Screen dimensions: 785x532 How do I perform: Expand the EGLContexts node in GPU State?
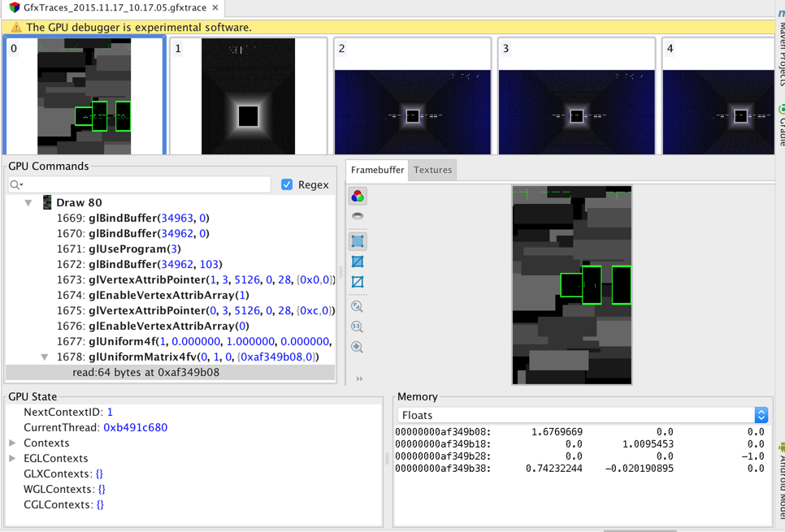[13, 458]
